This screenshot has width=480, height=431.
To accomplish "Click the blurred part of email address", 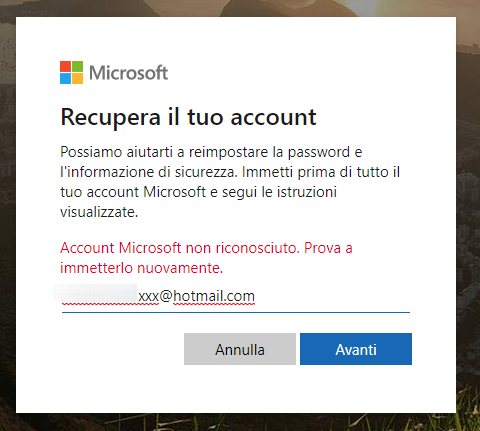I will point(97,293).
